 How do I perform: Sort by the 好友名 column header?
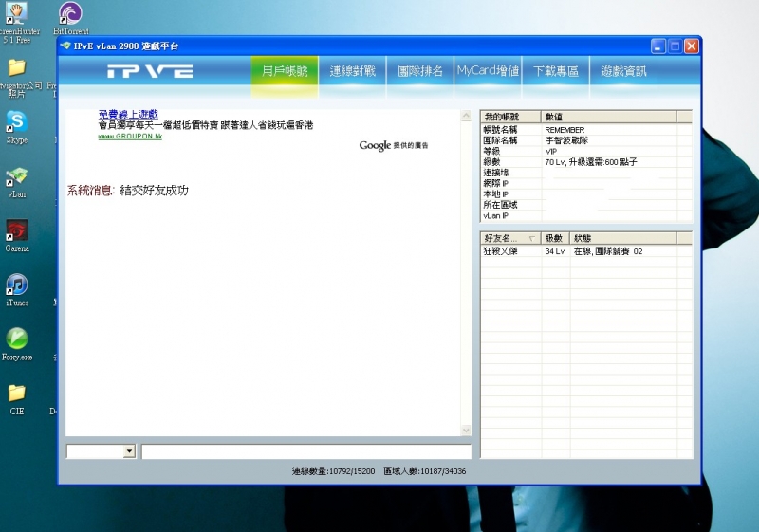pyautogui.click(x=510, y=238)
